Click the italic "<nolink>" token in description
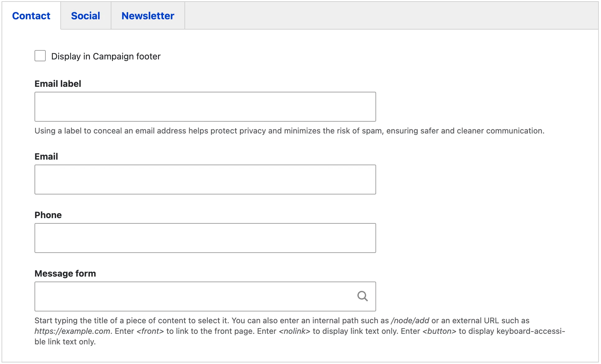 (295, 331)
